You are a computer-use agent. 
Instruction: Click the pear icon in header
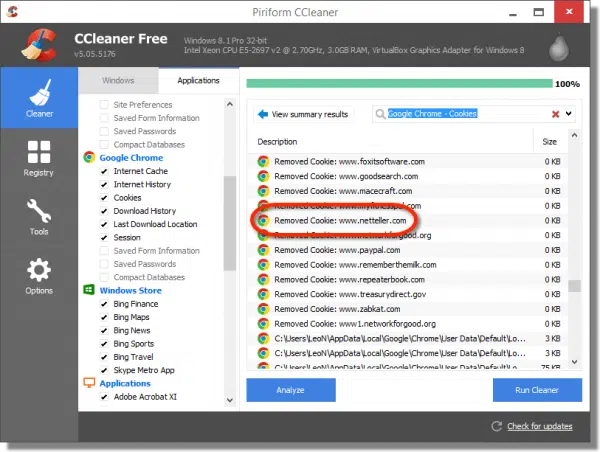[559, 49]
